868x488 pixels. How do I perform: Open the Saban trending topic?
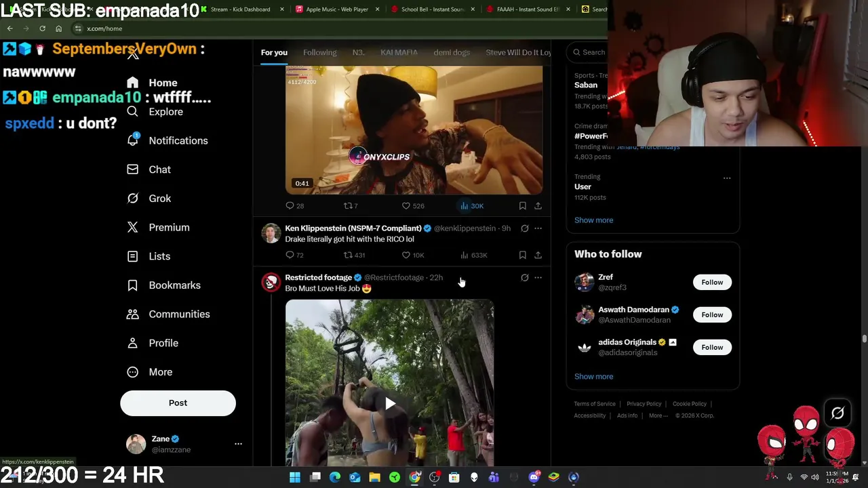click(x=586, y=85)
